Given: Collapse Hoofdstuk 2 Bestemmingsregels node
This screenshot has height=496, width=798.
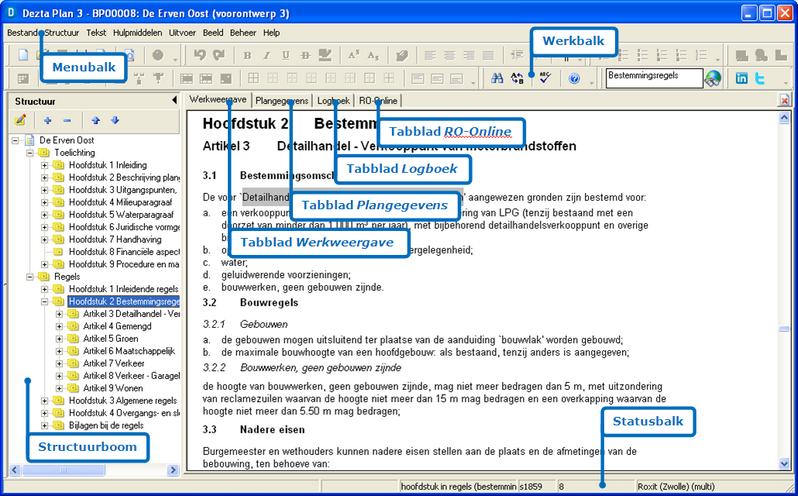Looking at the screenshot, I should click(x=45, y=301).
